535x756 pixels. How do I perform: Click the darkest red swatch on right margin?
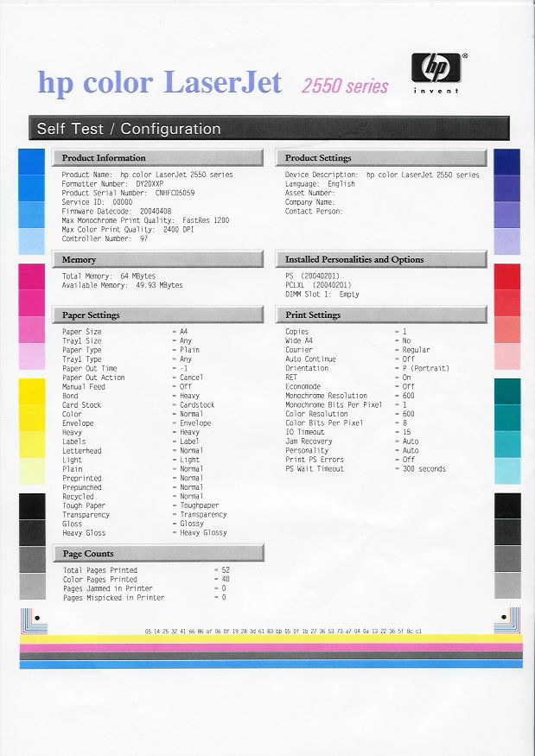pos(507,276)
